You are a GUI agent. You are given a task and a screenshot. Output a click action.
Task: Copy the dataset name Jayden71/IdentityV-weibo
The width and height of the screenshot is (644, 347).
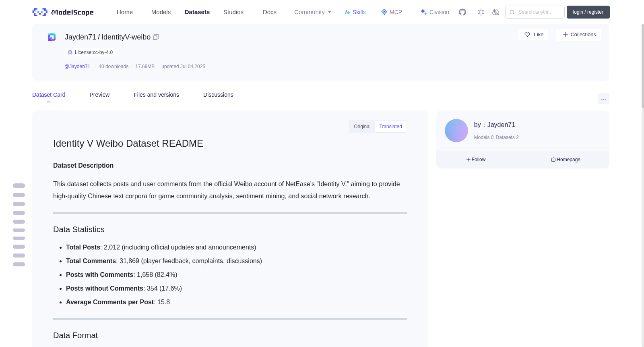[x=156, y=37]
